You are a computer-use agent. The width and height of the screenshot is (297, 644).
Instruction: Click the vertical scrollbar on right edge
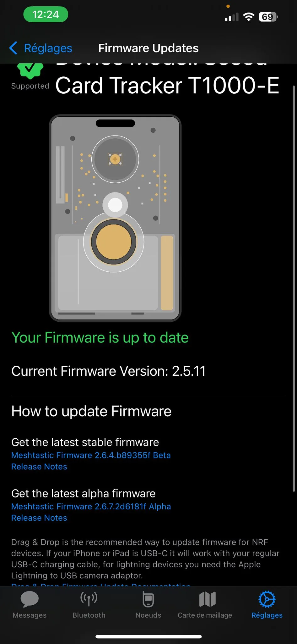click(x=294, y=288)
